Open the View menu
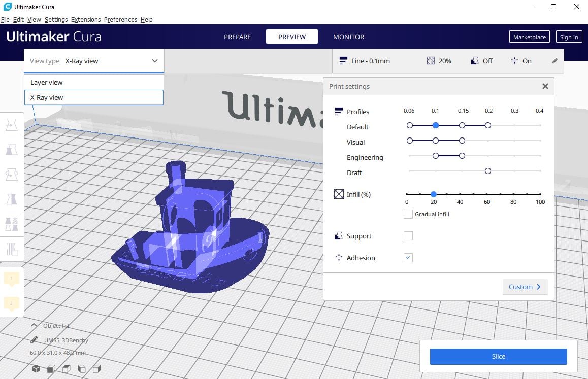The image size is (588, 379). (x=34, y=19)
